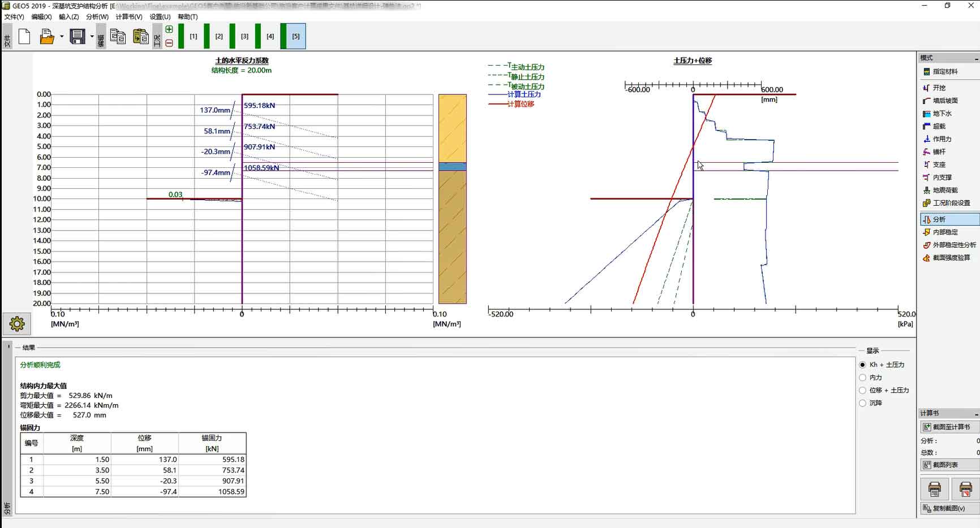Click the paste data clipboard icon
This screenshot has width=980, height=528.
(140, 37)
